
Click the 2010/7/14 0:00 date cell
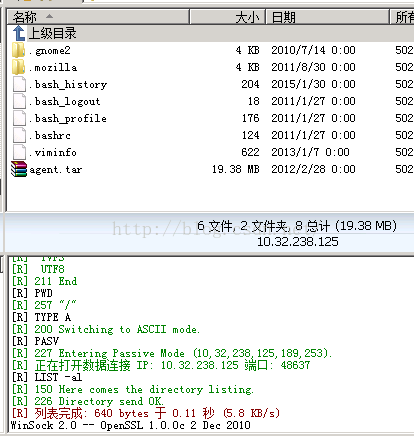(x=313, y=50)
